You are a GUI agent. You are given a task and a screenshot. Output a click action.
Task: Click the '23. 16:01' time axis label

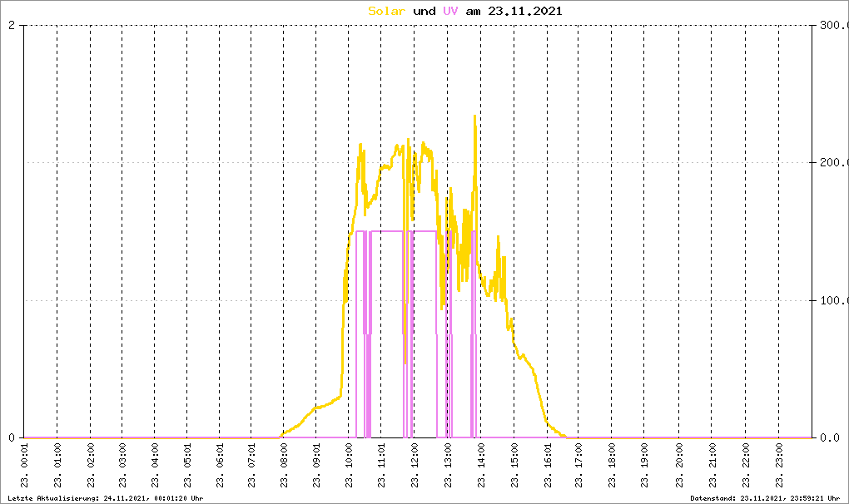pyautogui.click(x=548, y=466)
